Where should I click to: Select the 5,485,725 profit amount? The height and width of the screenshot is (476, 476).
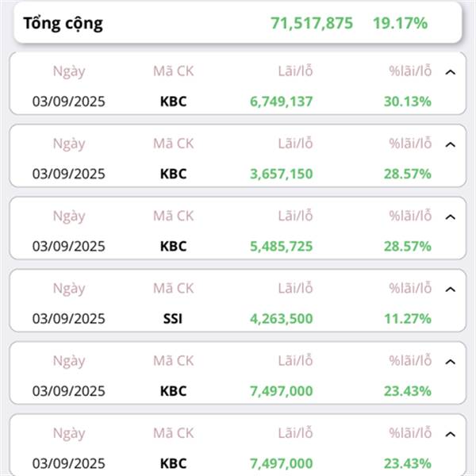(x=281, y=246)
